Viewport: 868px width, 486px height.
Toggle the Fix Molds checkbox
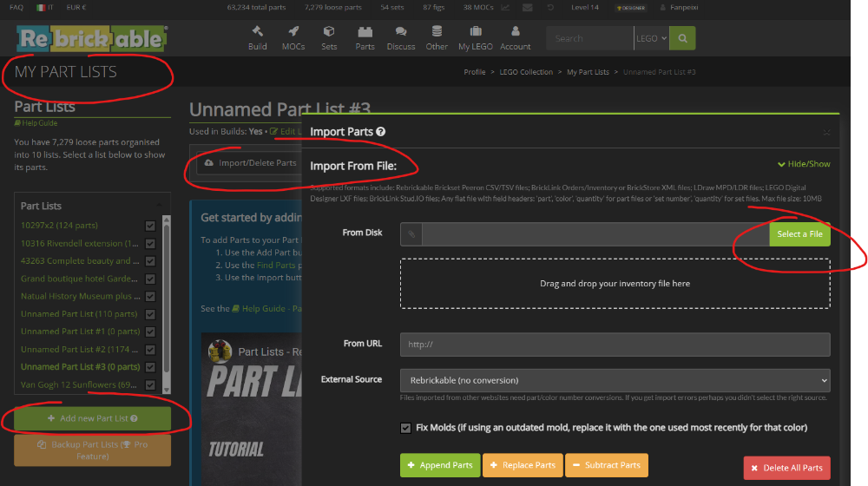click(x=405, y=428)
